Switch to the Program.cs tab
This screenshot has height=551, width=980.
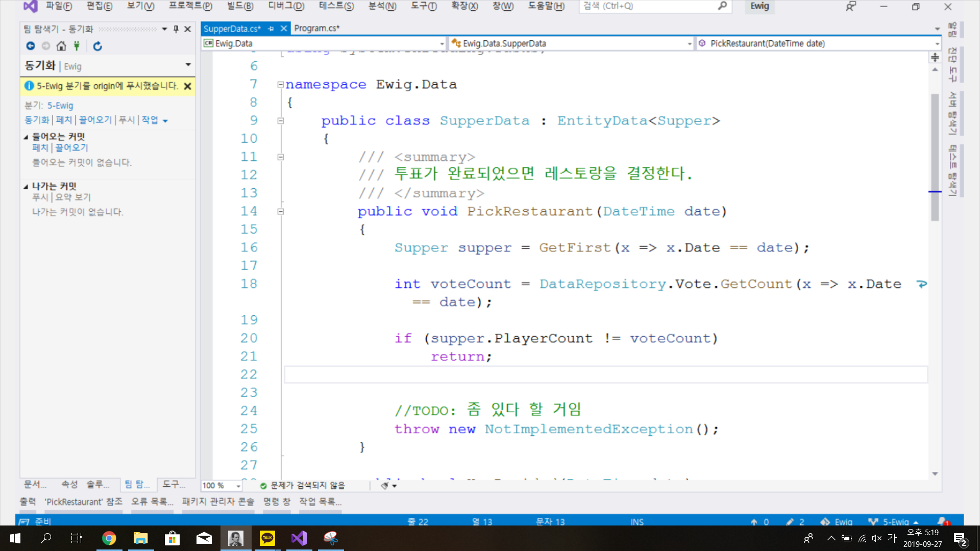coord(316,29)
